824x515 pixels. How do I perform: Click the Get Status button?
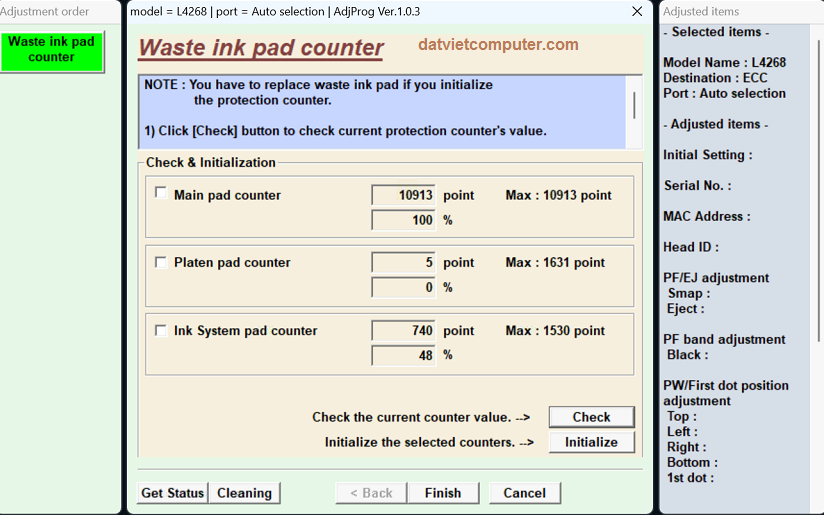coord(172,493)
